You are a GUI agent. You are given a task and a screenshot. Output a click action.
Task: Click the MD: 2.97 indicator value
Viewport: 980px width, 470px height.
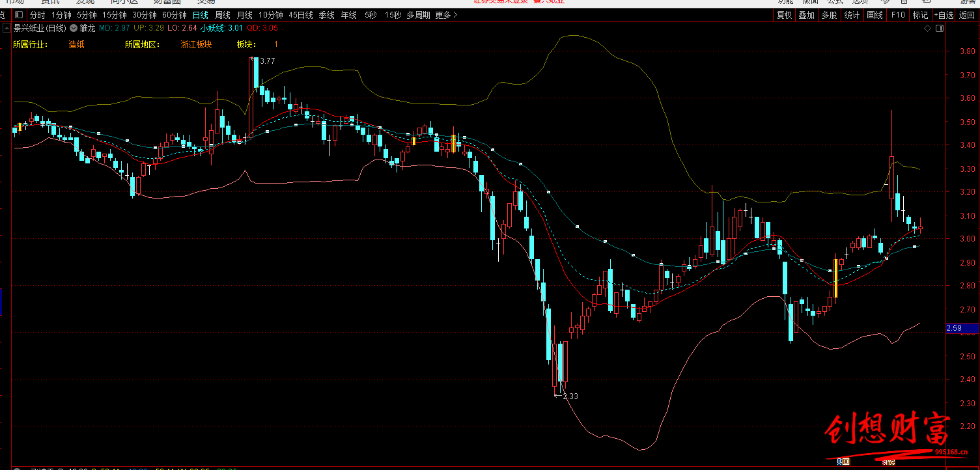coord(115,28)
